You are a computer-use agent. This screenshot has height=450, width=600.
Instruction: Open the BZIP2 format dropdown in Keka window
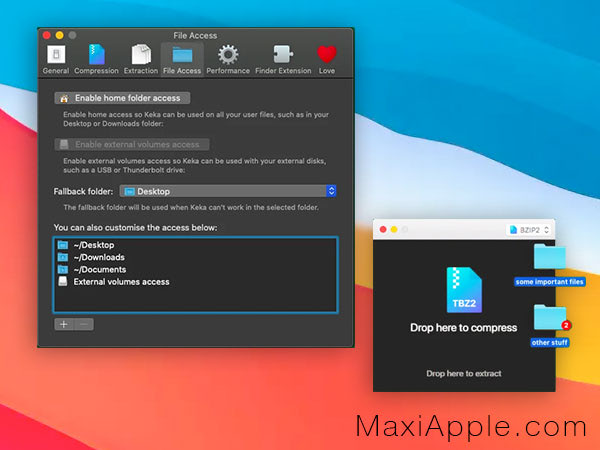coord(530,230)
